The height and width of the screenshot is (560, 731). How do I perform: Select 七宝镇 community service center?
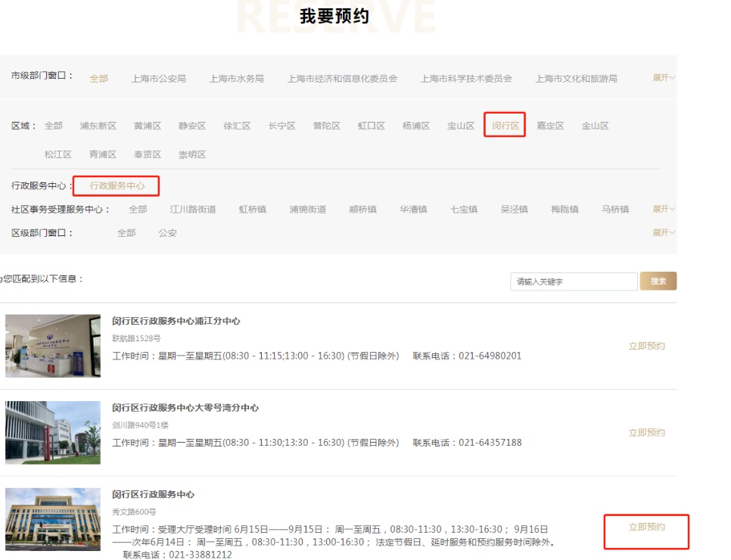[x=463, y=209]
